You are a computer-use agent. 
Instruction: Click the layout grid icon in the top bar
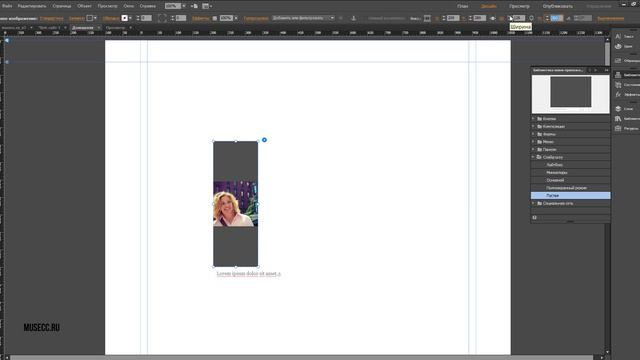(x=207, y=6)
